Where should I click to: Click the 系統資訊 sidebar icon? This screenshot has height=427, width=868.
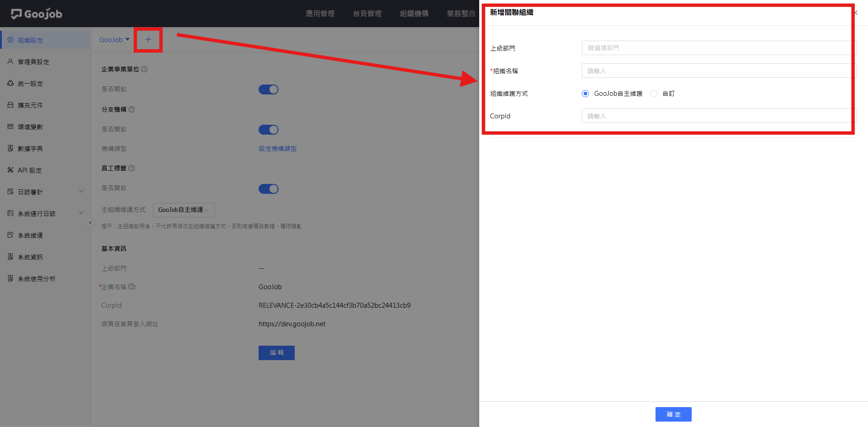[x=10, y=257]
